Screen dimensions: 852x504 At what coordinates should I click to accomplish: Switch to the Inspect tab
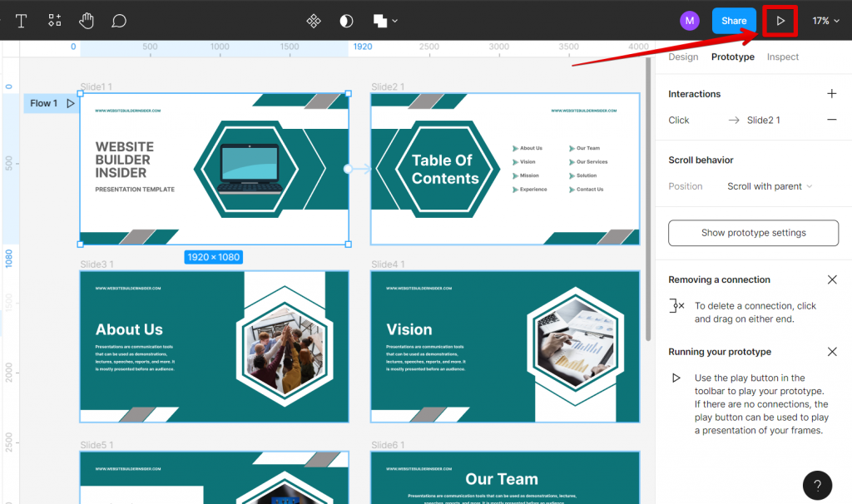pos(782,57)
